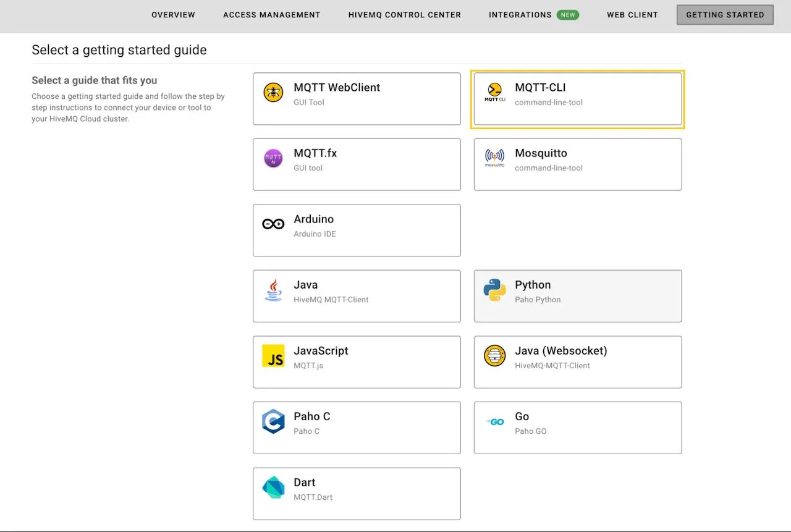Click the 'HiveMQ-MQTT-Client' subtitle text

pyautogui.click(x=552, y=366)
